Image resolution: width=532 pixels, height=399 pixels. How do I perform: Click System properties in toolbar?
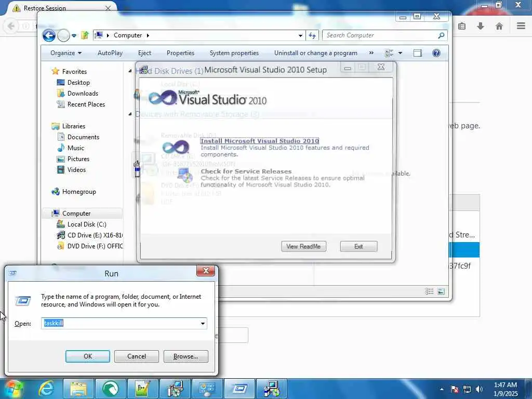click(234, 53)
